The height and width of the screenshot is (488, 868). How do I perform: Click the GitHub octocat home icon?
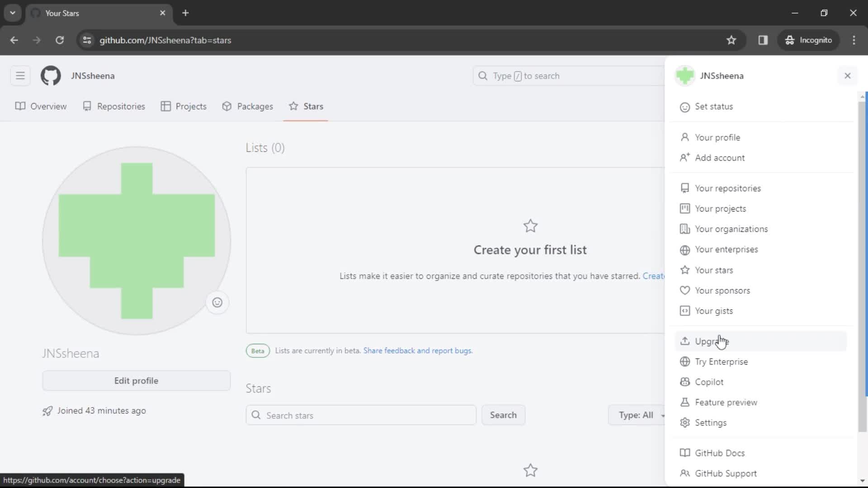tap(50, 75)
